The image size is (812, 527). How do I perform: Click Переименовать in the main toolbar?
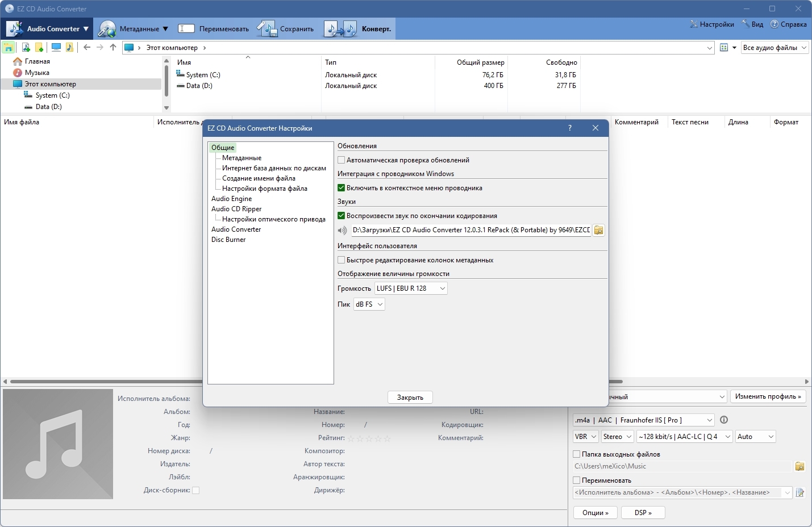214,28
